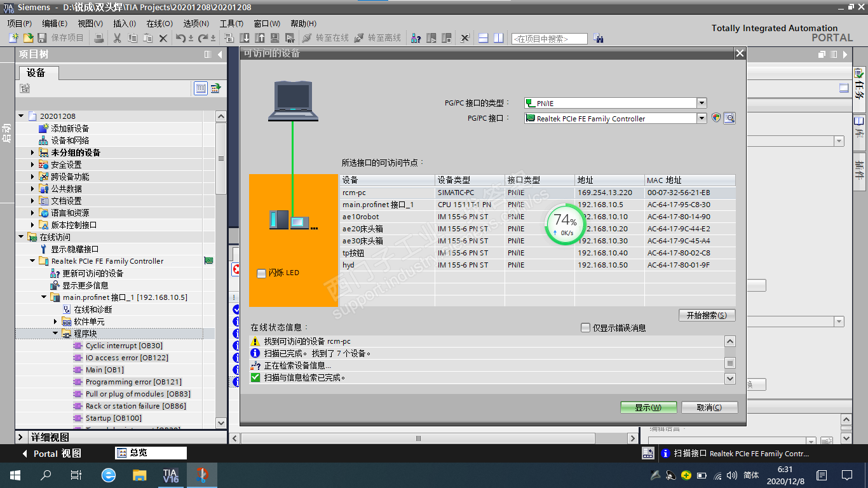Click the New project toolbar icon

tap(13, 38)
